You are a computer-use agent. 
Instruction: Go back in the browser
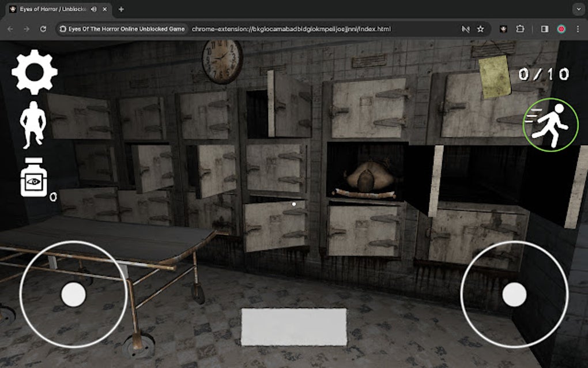(x=10, y=29)
